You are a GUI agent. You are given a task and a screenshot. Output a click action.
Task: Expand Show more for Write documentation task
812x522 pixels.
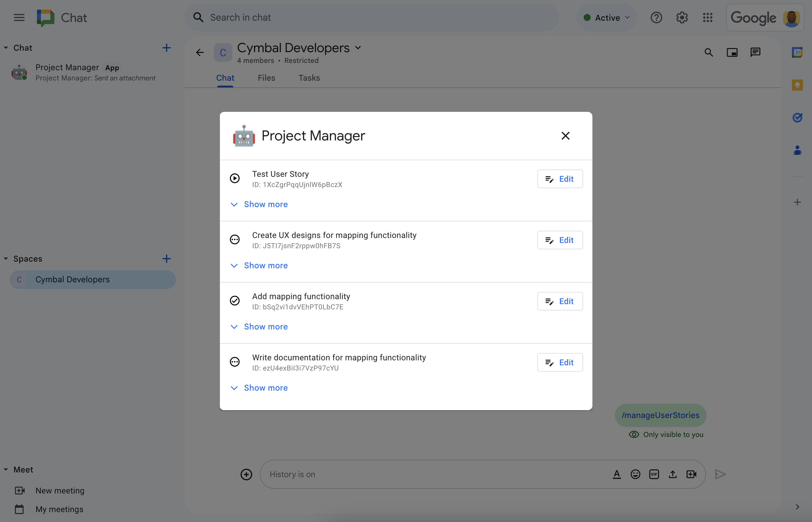(266, 388)
